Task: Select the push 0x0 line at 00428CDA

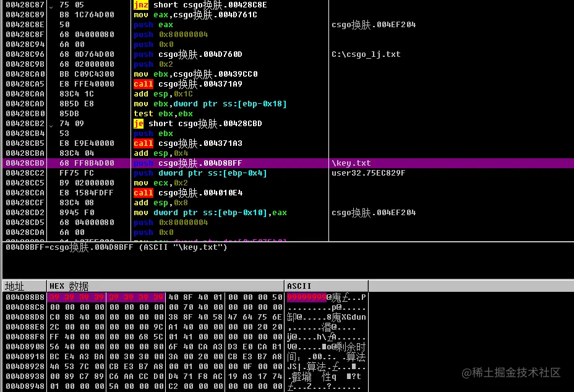Action: click(153, 232)
